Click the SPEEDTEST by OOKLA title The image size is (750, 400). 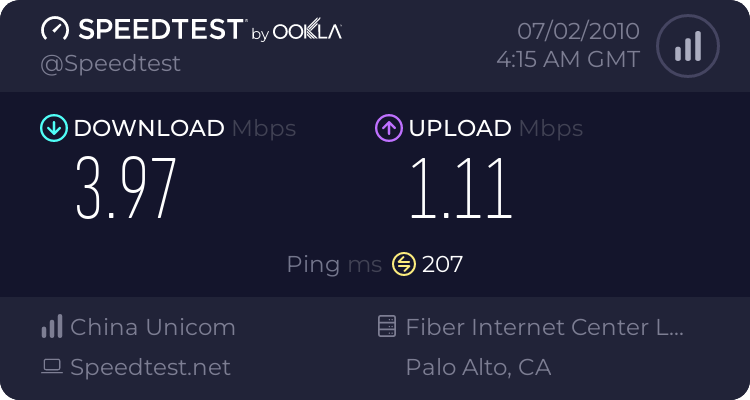click(190, 30)
